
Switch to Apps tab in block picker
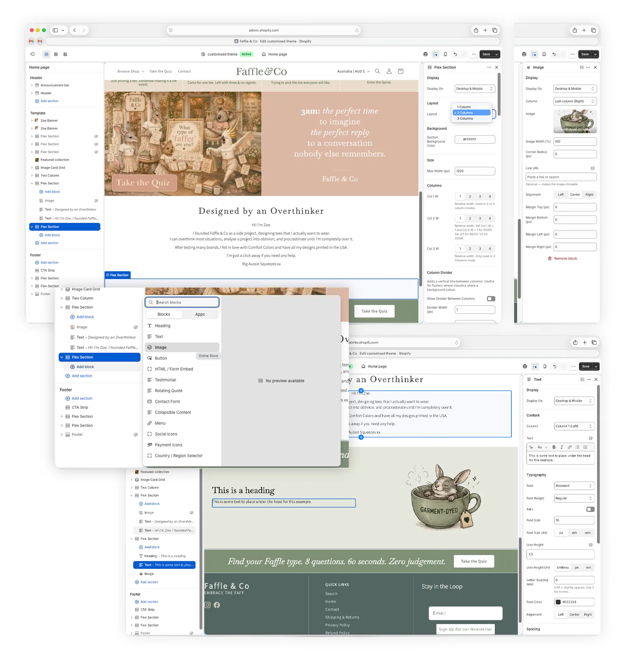pyautogui.click(x=200, y=314)
